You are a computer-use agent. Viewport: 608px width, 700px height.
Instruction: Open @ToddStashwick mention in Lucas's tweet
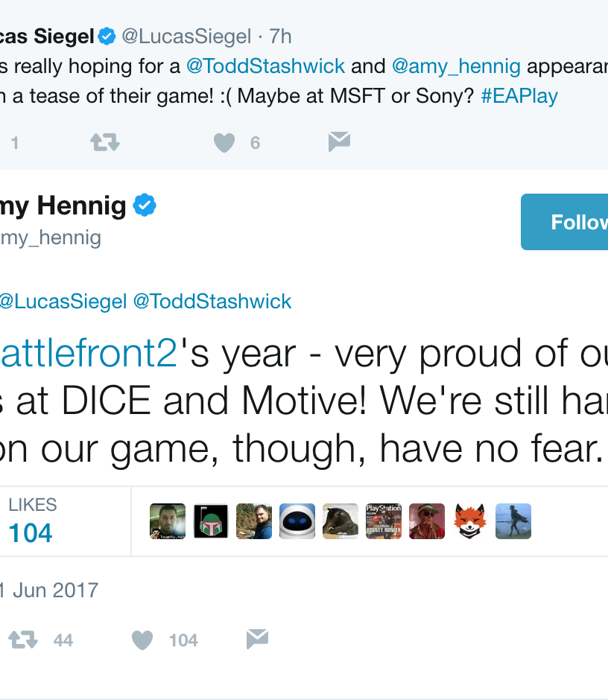tap(265, 66)
